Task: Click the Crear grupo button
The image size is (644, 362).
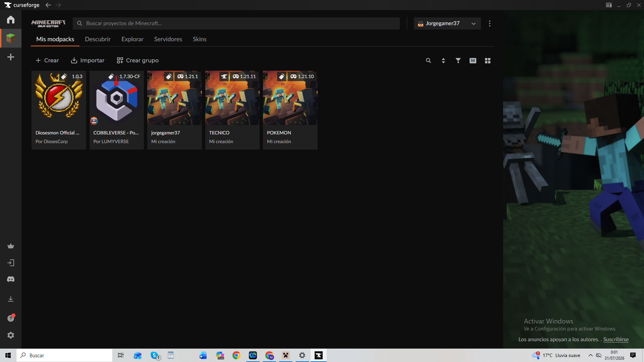Action: click(x=138, y=60)
